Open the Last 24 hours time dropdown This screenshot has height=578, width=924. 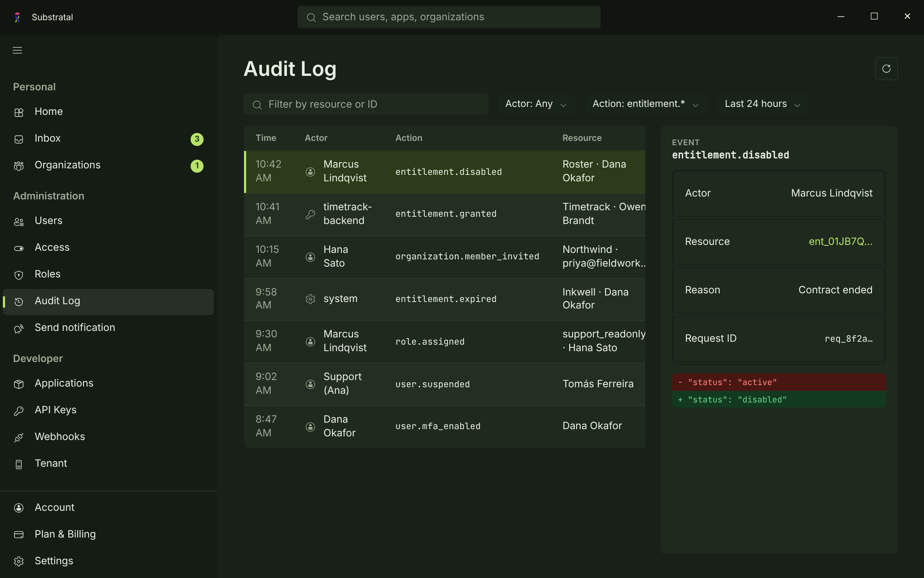(x=763, y=104)
